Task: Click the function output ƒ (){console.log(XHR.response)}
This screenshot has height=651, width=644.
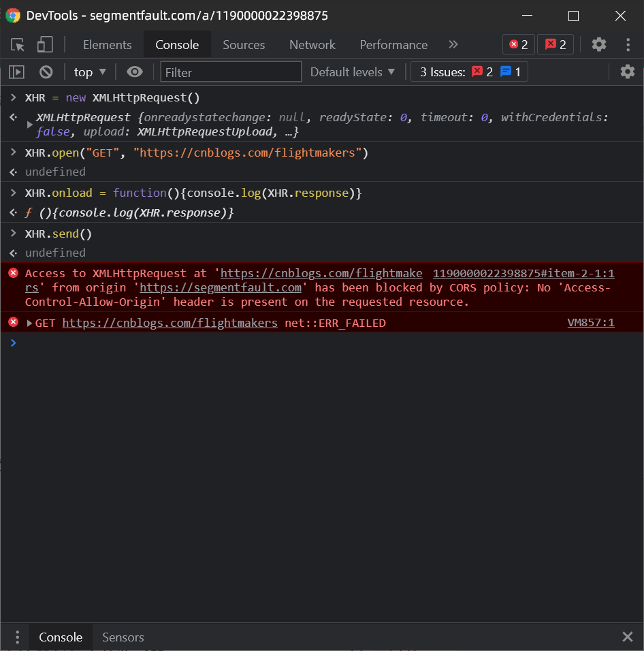Action: (x=129, y=212)
